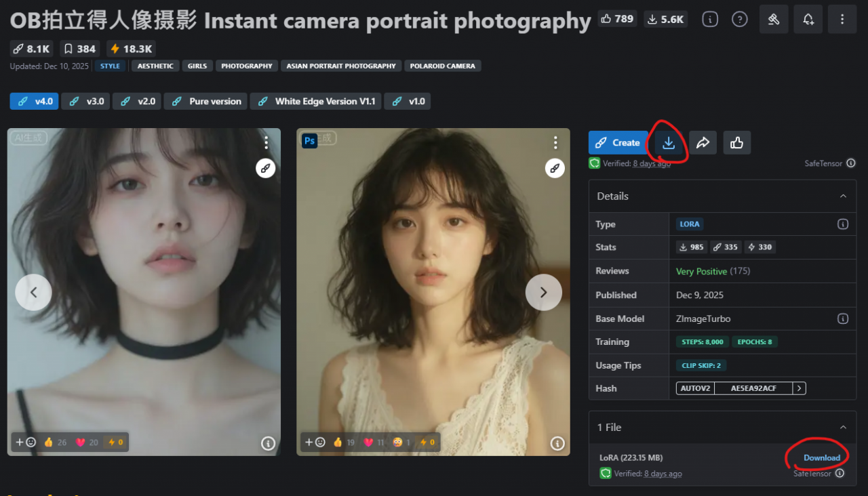Screen dimensions: 868x496
Task: Click the gavel icon in header
Action: (x=774, y=19)
